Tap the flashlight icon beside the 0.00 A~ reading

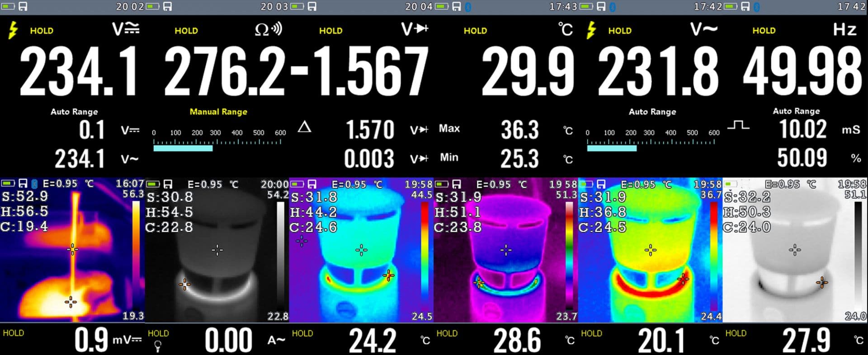click(158, 346)
